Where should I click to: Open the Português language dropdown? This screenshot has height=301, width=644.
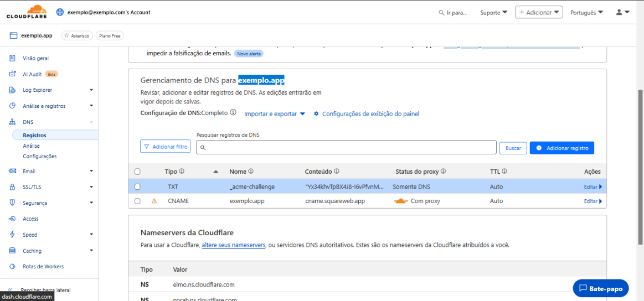587,13
